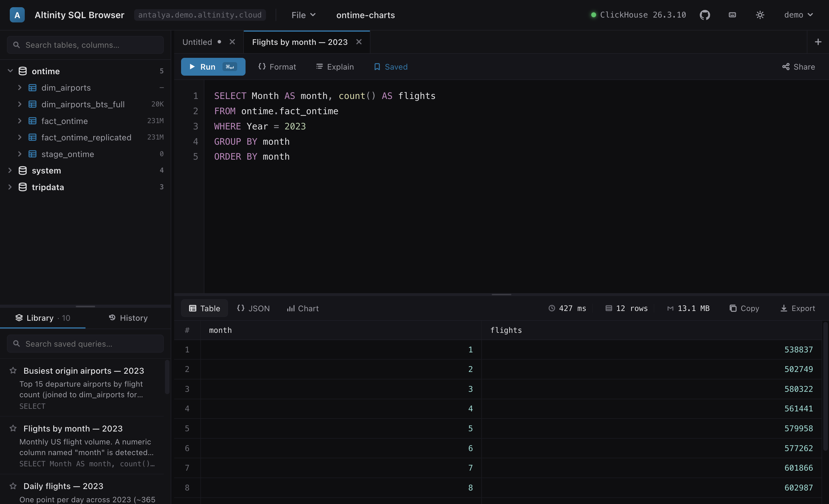Open the Library tab
This screenshot has height=504, width=829.
[x=43, y=318]
